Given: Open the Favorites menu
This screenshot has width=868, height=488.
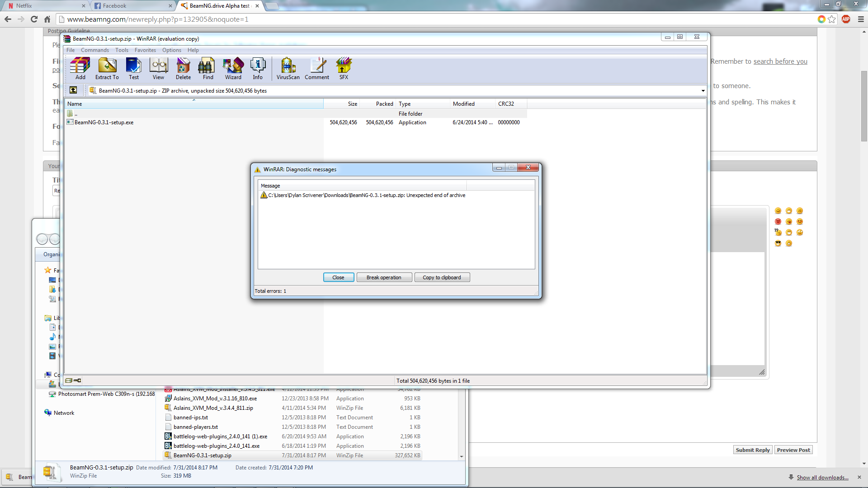Looking at the screenshot, I should click(x=145, y=50).
